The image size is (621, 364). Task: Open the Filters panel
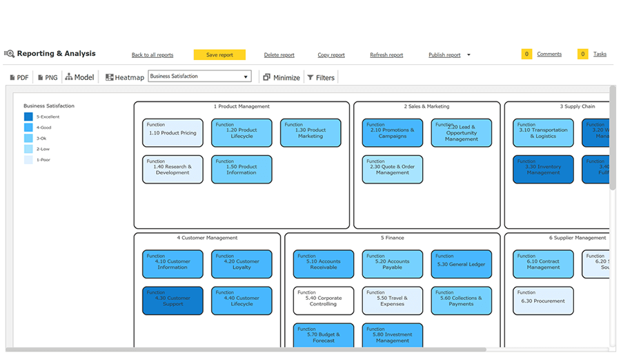(x=321, y=78)
